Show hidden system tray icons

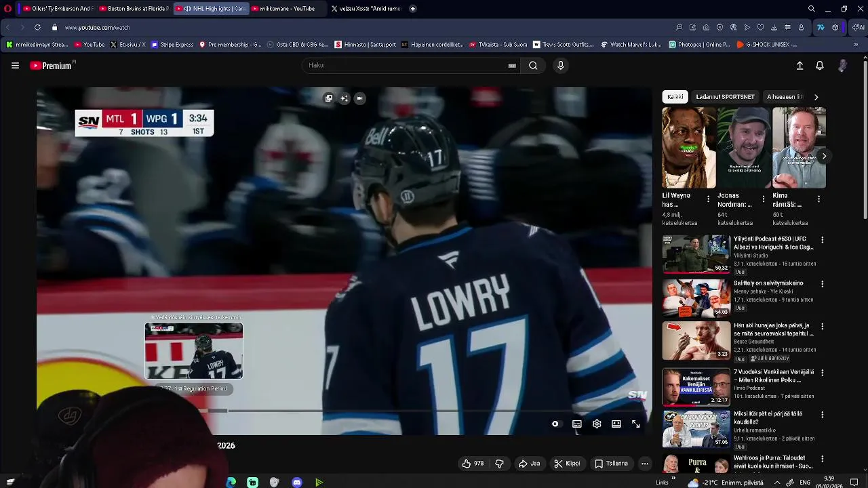pyautogui.click(x=777, y=483)
